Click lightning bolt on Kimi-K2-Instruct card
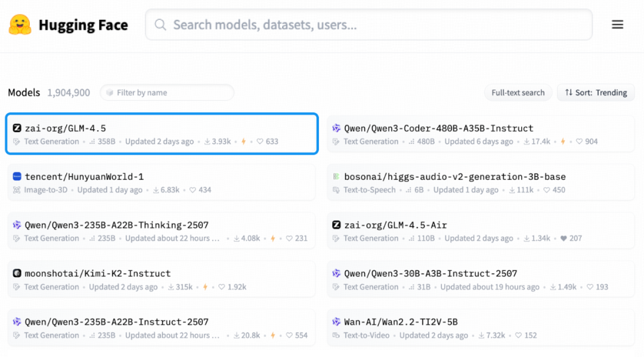 [x=205, y=287]
